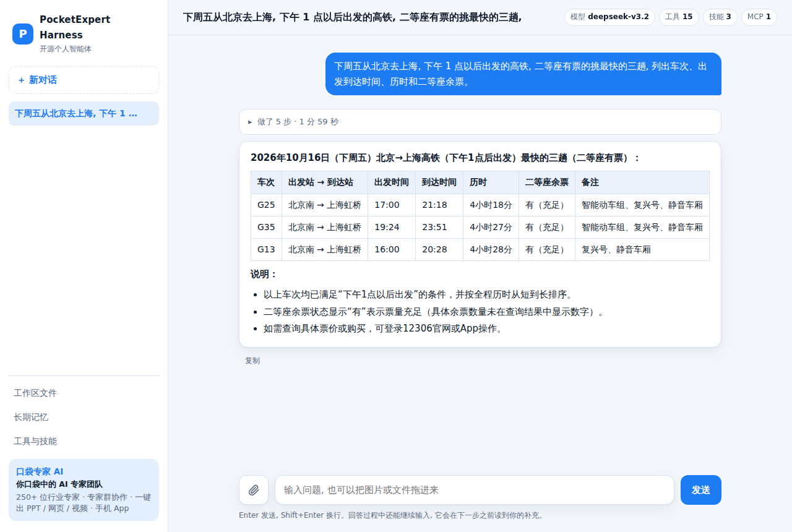This screenshot has height=532, width=792.
Task: Click the PocketExpert blue P logo
Action: point(23,34)
